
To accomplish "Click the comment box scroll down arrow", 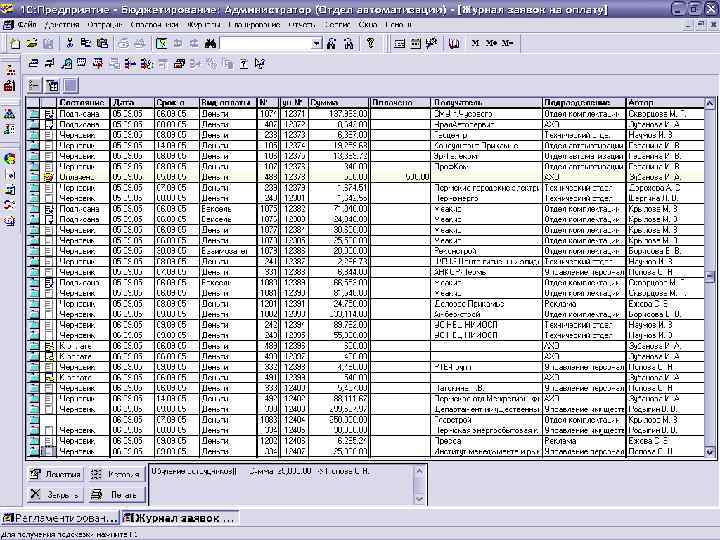I will click(419, 500).
